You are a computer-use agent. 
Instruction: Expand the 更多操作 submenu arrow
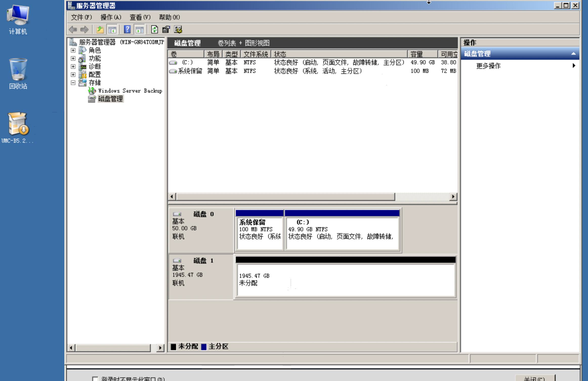(x=574, y=66)
